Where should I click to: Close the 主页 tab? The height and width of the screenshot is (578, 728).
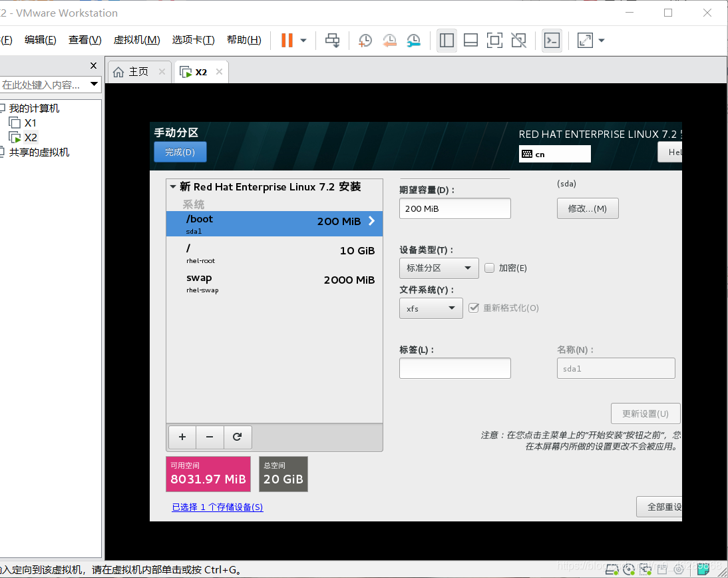tap(162, 71)
